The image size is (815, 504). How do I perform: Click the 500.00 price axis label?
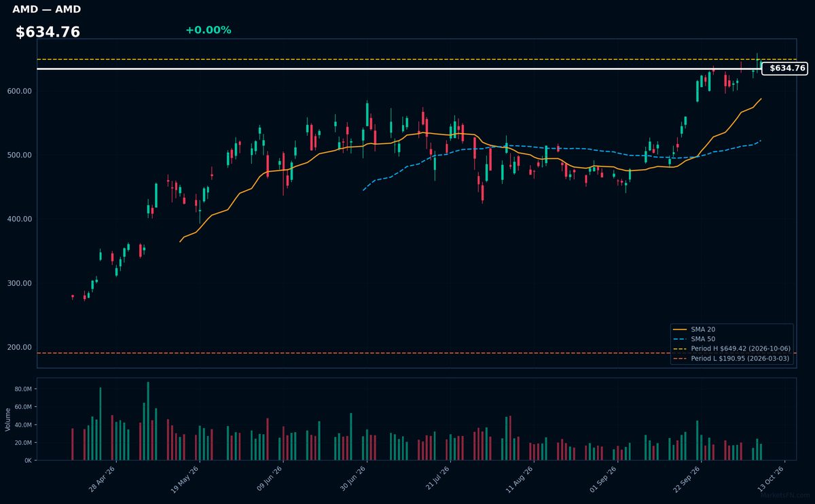pyautogui.click(x=20, y=155)
